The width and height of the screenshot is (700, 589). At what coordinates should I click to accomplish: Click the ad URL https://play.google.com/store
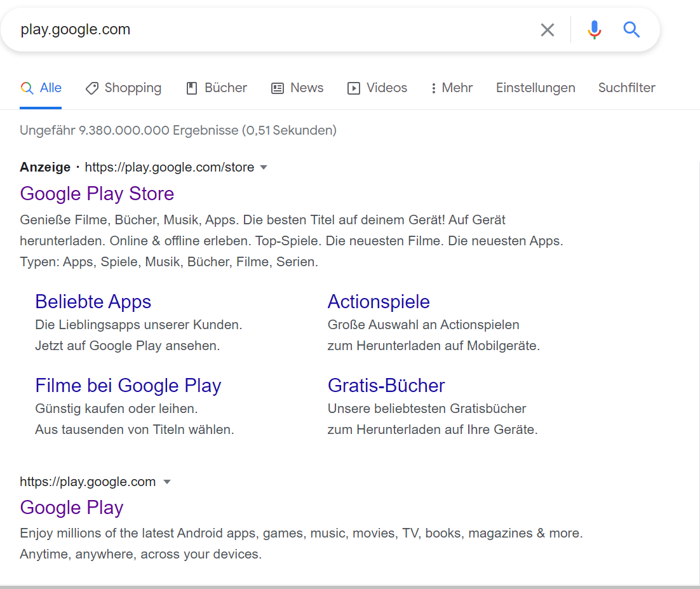click(x=169, y=167)
